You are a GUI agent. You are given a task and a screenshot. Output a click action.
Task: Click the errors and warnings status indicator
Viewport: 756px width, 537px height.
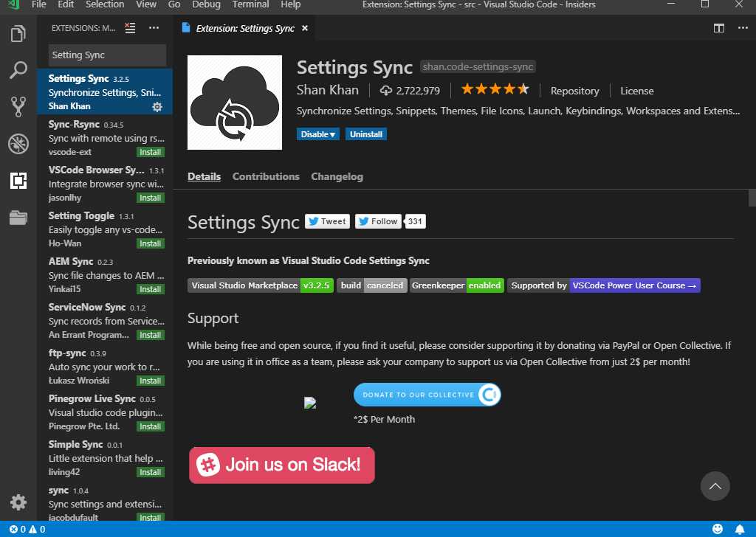point(27,530)
